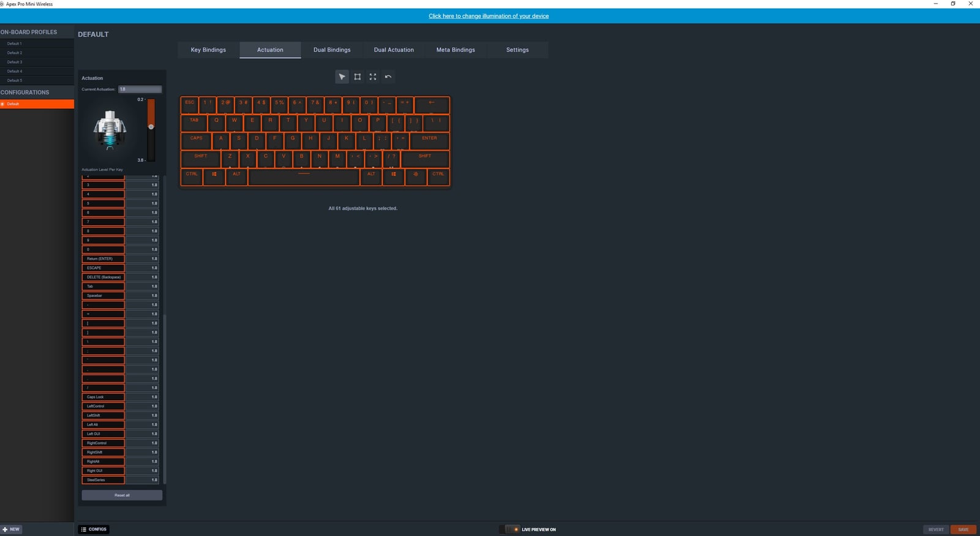The height and width of the screenshot is (536, 980).
Task: Click the change illumination link
Action: (x=488, y=16)
